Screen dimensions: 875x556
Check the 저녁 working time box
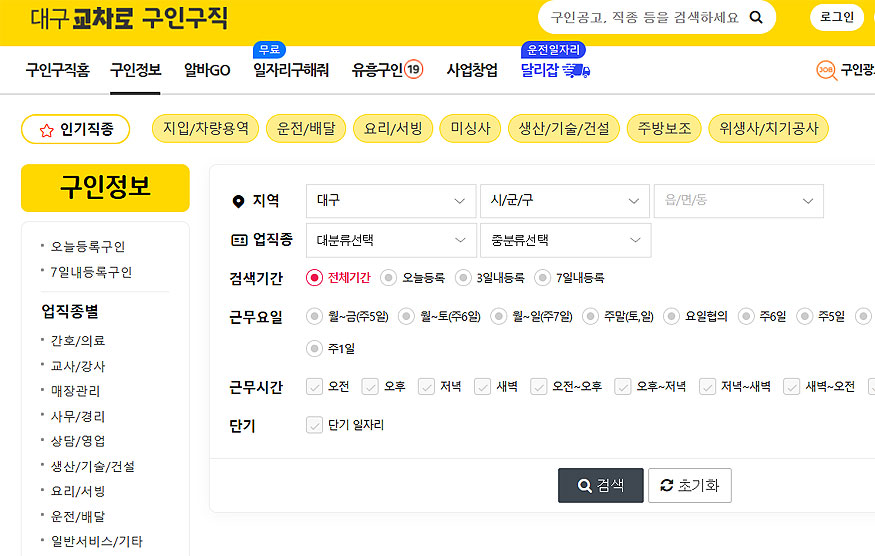[x=426, y=386]
